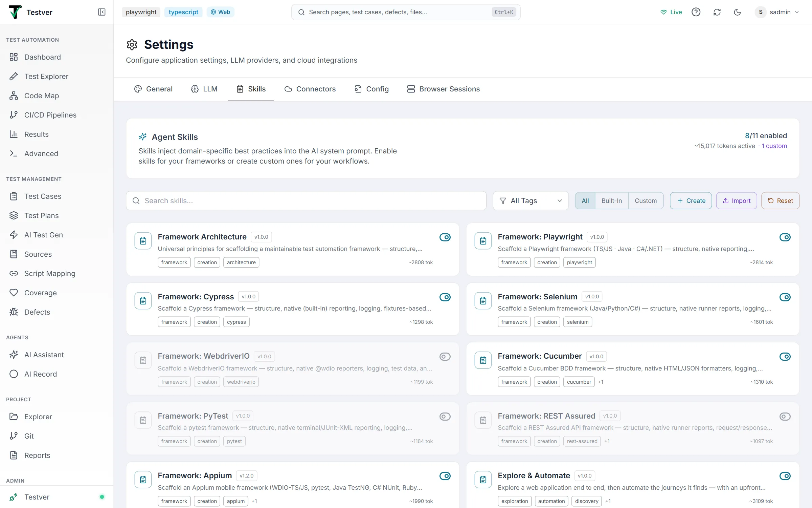Switch to dark mode moon icon
Image resolution: width=812 pixels, height=508 pixels.
click(738, 12)
